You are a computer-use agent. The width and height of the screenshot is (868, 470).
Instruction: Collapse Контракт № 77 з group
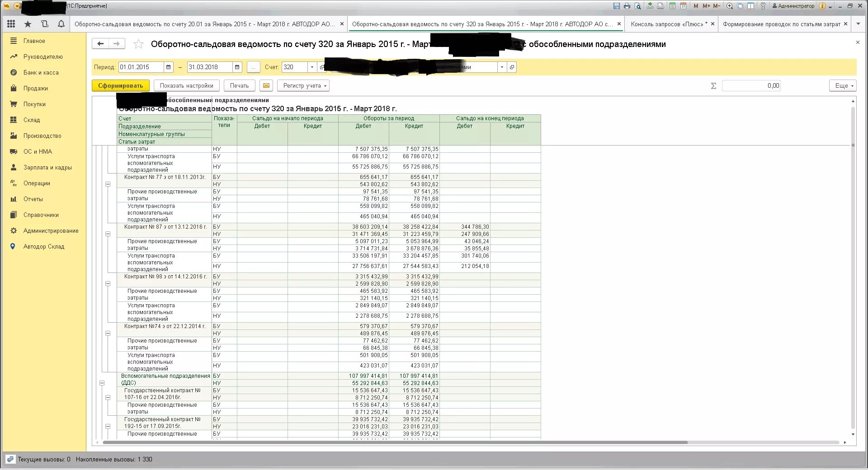pyautogui.click(x=108, y=184)
